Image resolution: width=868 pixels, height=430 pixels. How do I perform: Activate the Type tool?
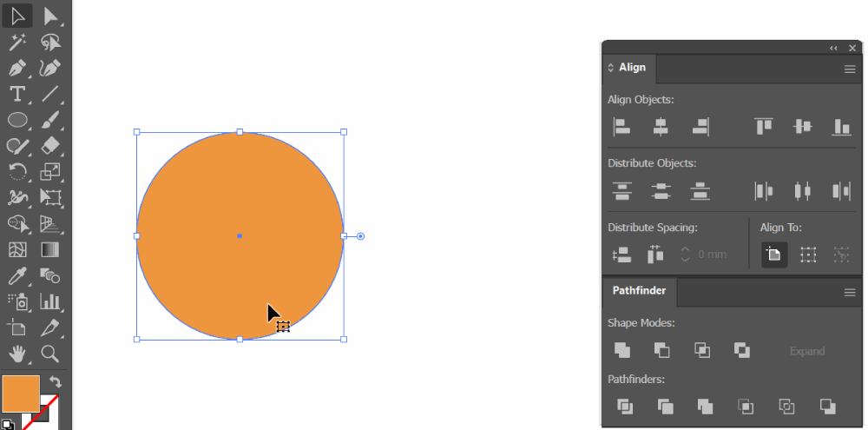tap(17, 94)
